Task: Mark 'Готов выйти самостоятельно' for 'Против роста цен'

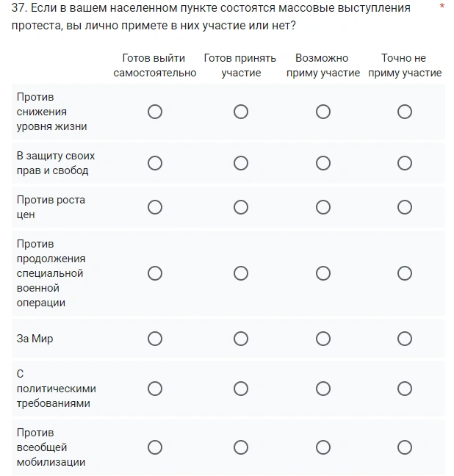Action: coord(155,207)
